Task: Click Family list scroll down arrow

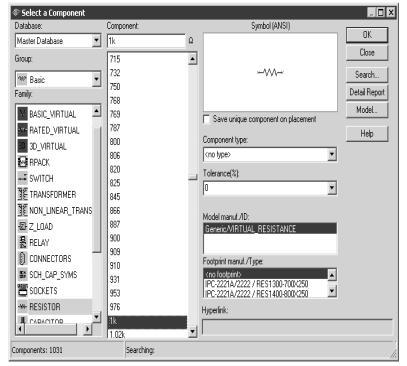Action: click(x=96, y=316)
